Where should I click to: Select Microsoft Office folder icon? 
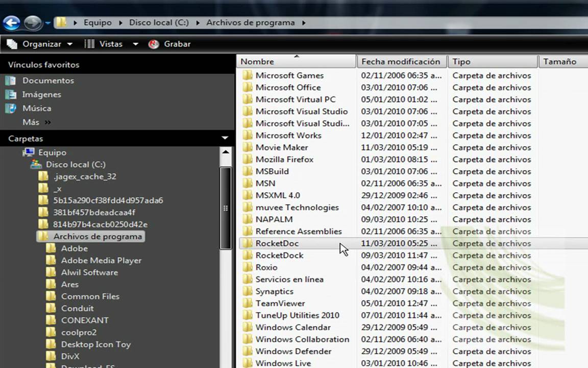coord(247,87)
